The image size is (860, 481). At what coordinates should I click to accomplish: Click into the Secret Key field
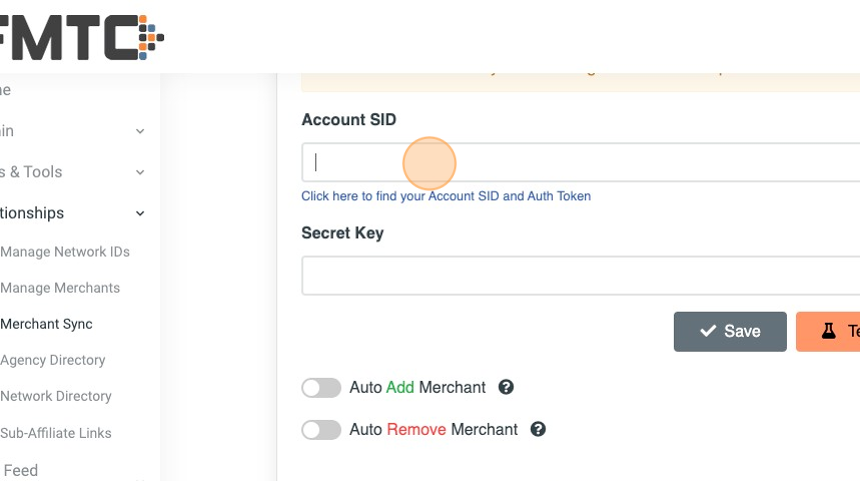[x=580, y=275]
